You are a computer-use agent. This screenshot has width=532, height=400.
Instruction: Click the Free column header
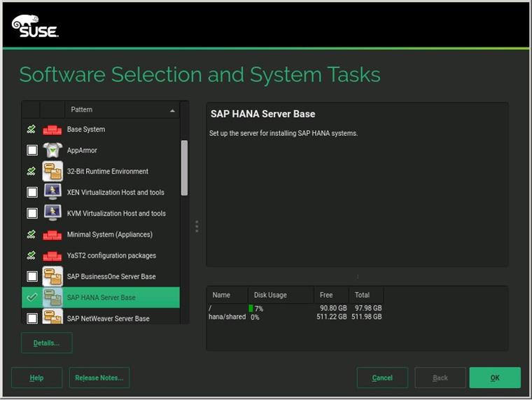tap(331, 295)
